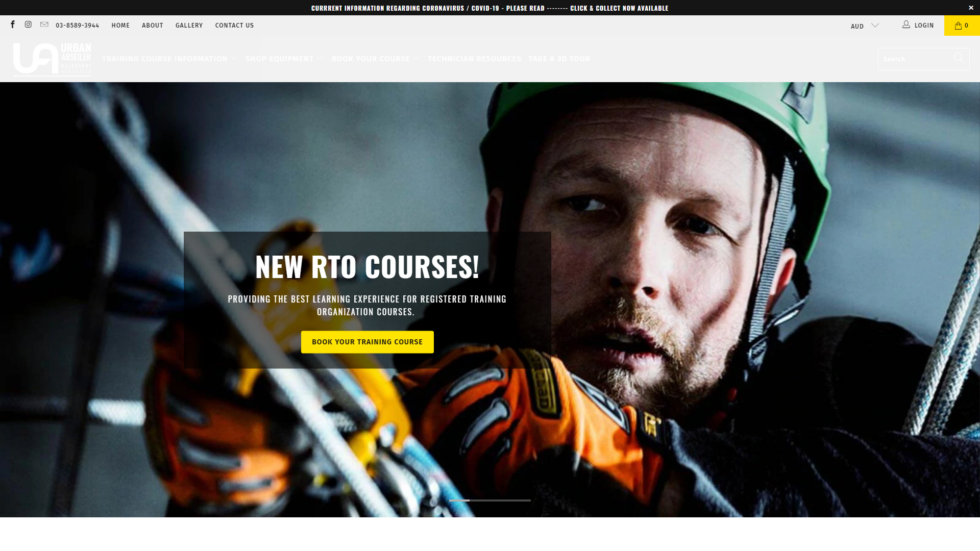Viewport: 980px width, 551px height.
Task: Click the email envelope icon
Action: (x=44, y=24)
